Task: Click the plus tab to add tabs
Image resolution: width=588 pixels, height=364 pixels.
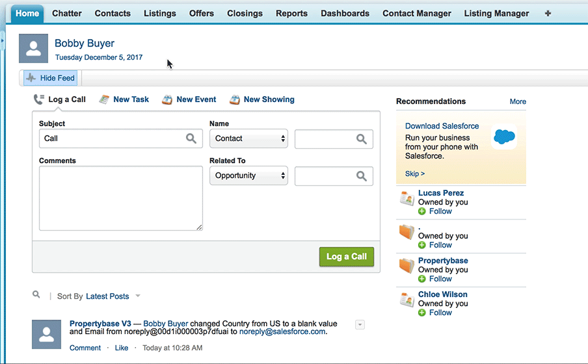Action: [x=548, y=14]
